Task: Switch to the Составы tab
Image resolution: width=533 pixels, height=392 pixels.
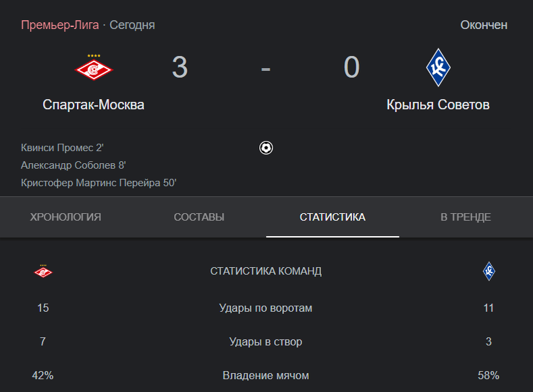Action: click(199, 217)
